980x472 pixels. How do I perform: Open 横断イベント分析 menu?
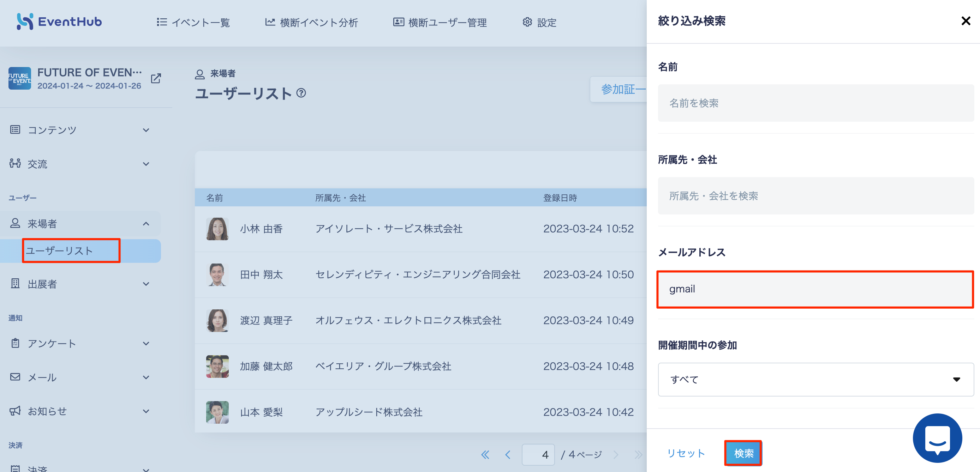[312, 23]
